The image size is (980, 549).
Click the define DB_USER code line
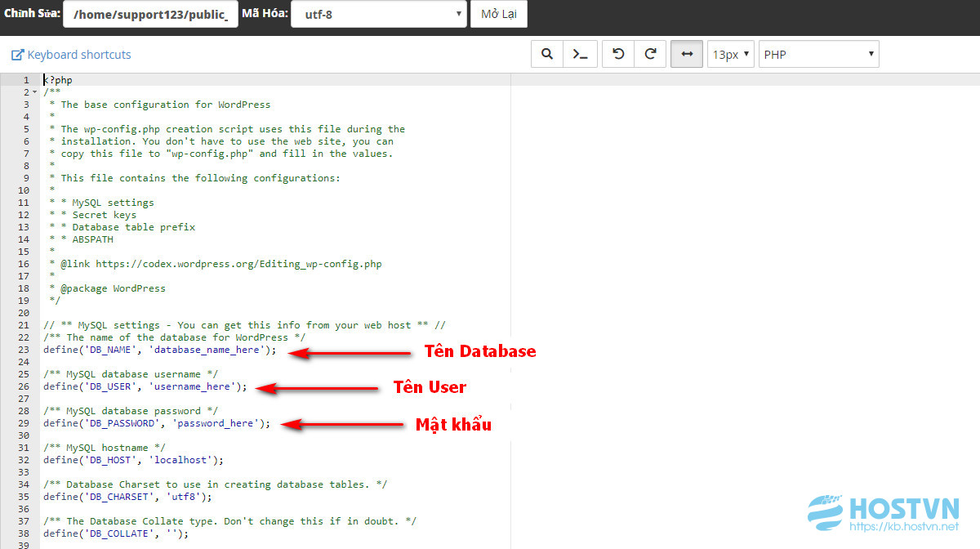pyautogui.click(x=145, y=386)
